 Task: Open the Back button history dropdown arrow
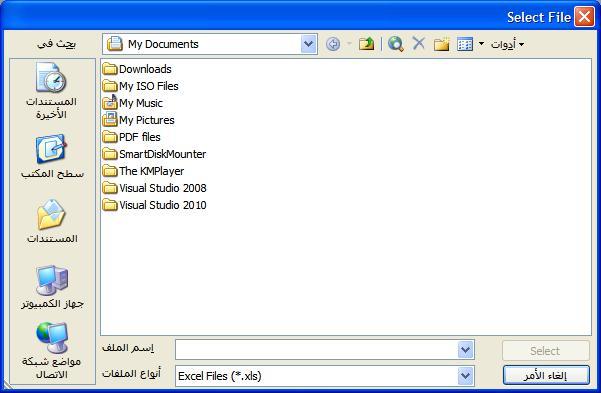coord(349,44)
